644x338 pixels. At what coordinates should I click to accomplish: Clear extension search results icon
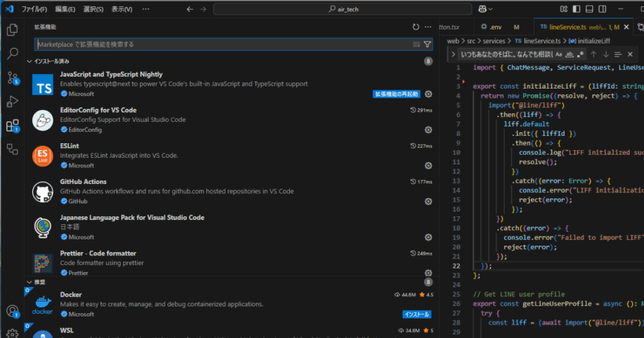click(416, 45)
